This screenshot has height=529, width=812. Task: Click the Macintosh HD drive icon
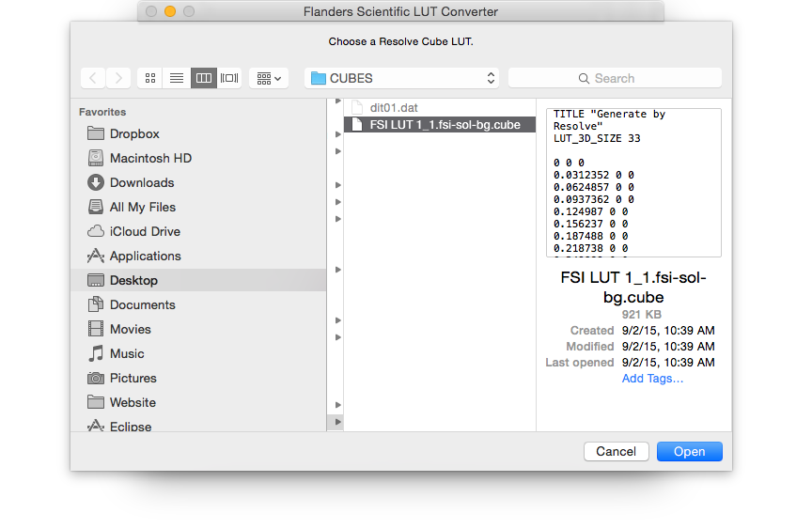tap(95, 158)
